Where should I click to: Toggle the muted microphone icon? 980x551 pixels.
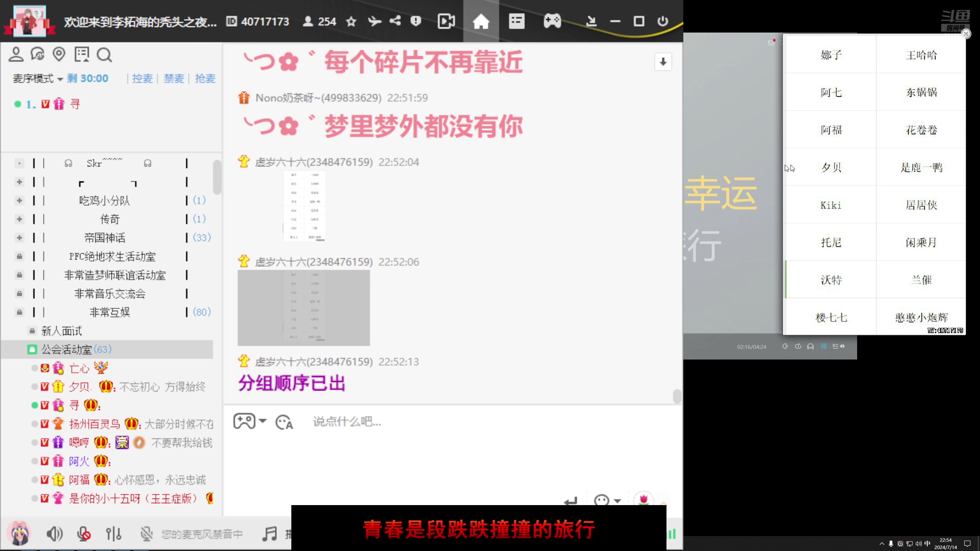tap(146, 533)
